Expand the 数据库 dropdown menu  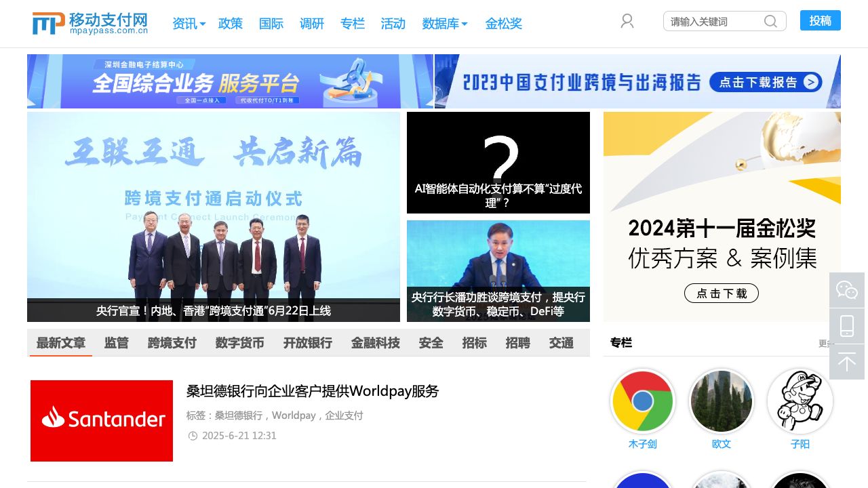(x=445, y=24)
